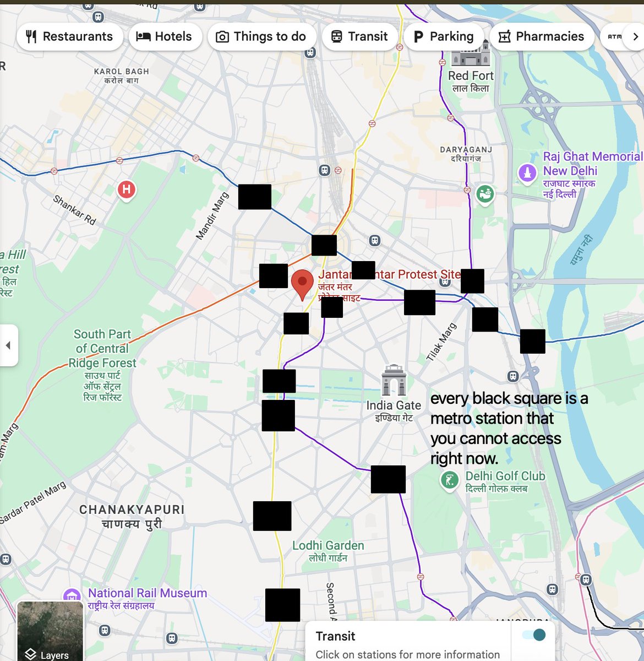Screen dimensions: 644x661
Task: Show Hotels on the map
Action: click(165, 37)
